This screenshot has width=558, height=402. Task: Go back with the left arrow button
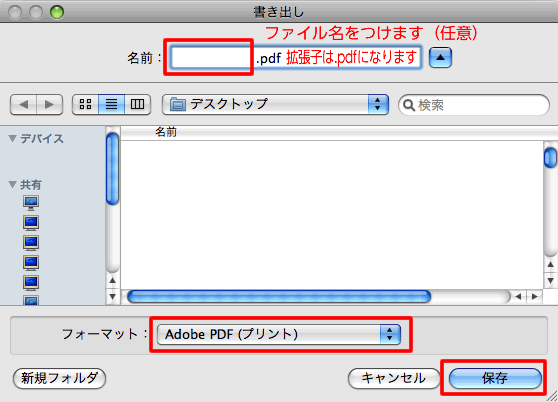point(23,105)
